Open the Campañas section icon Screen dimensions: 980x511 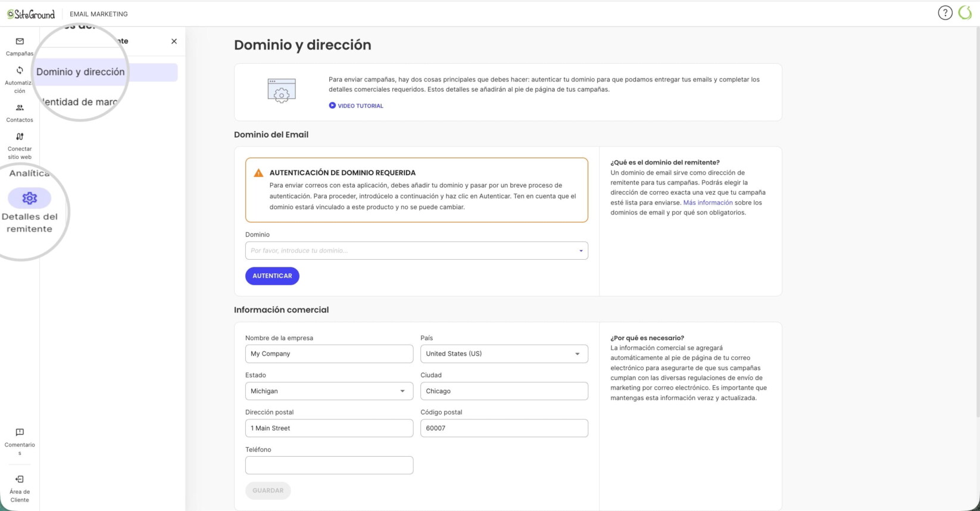20,41
